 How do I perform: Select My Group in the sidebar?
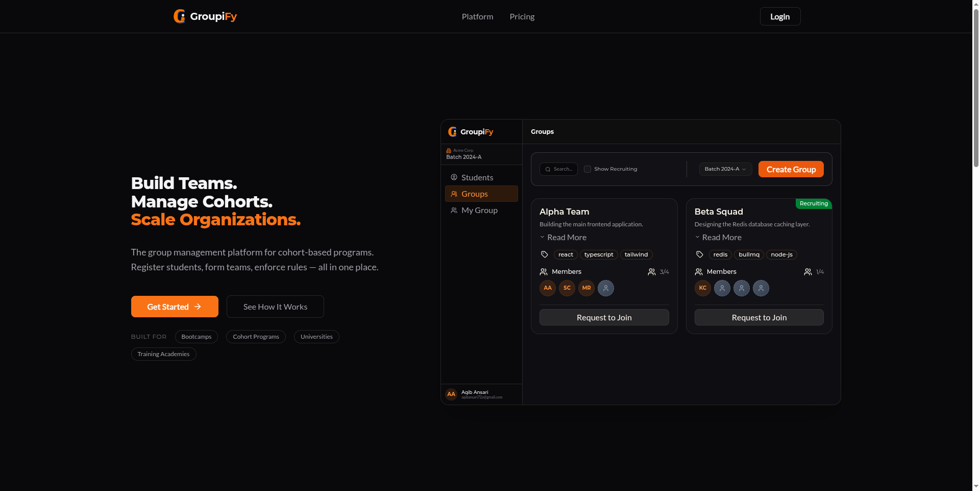481,210
